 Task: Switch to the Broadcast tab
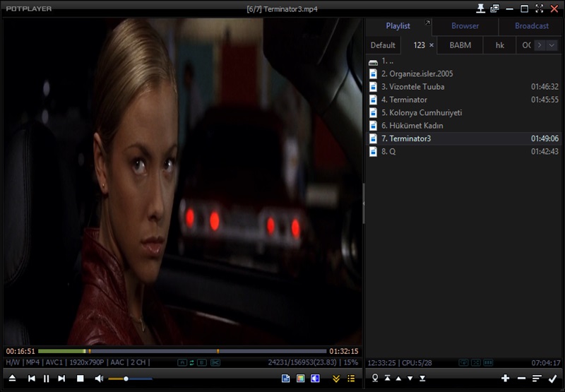coord(532,26)
